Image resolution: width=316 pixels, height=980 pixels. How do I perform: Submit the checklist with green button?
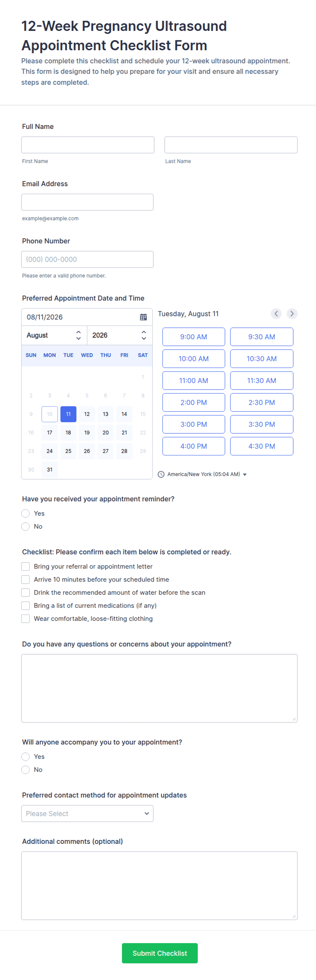point(159,953)
